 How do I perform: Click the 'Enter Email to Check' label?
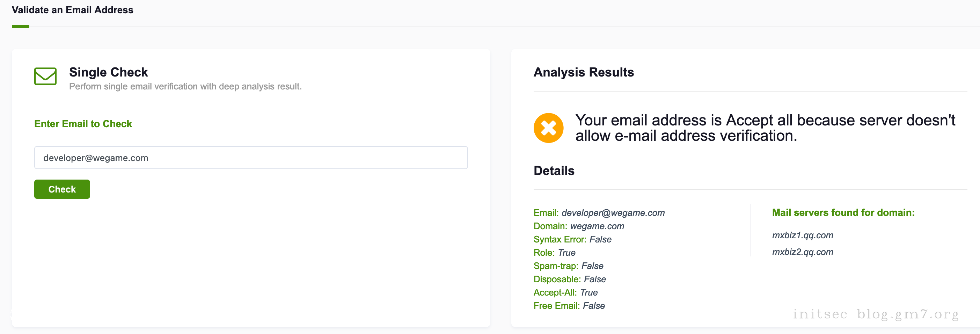pyautogui.click(x=83, y=124)
